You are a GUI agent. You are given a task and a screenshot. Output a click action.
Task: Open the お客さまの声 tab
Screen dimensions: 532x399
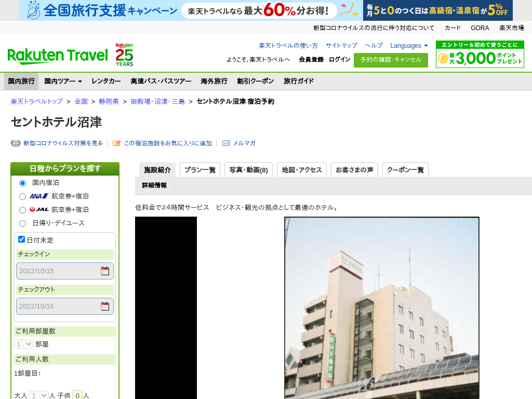pyautogui.click(x=354, y=170)
